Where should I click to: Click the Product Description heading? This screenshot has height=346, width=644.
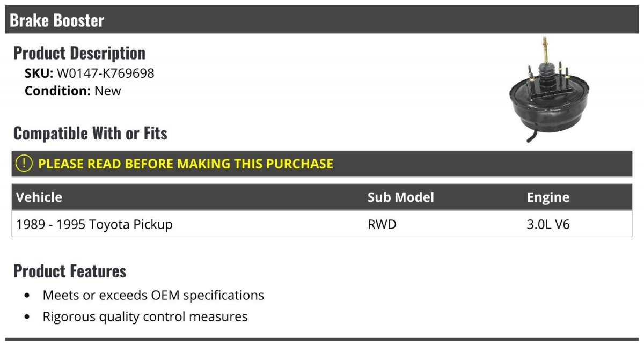(79, 53)
